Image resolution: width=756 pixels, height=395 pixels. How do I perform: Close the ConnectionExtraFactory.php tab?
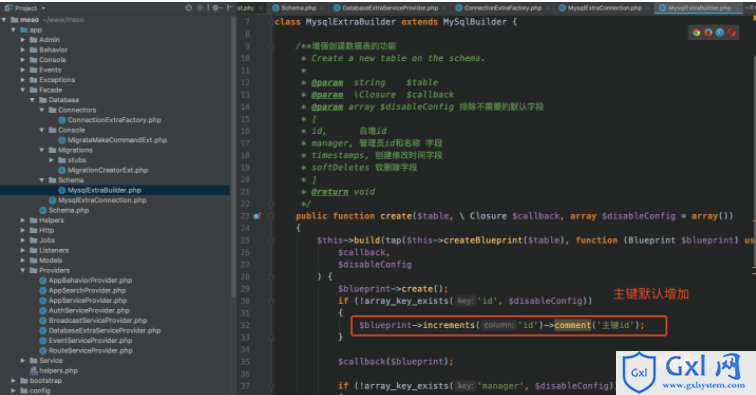click(548, 8)
